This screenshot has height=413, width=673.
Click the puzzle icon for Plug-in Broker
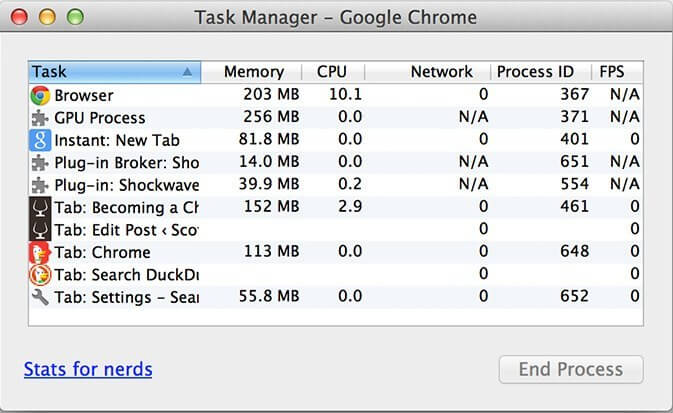[40, 162]
